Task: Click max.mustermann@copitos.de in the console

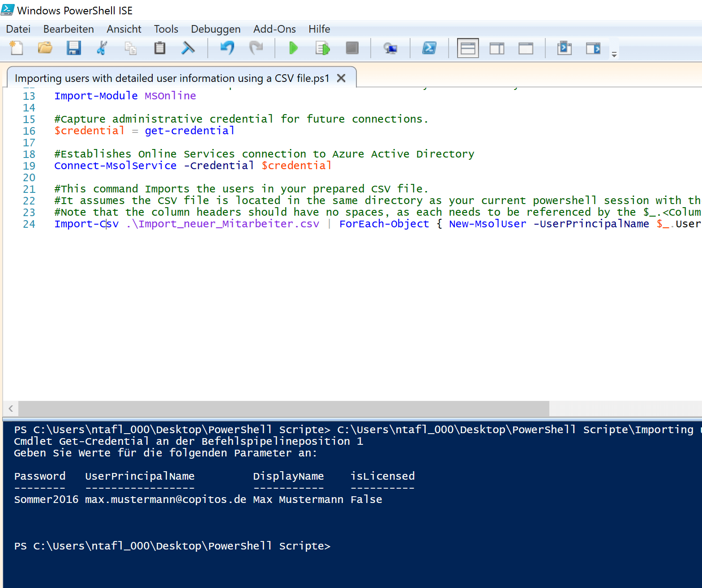Action: click(166, 499)
